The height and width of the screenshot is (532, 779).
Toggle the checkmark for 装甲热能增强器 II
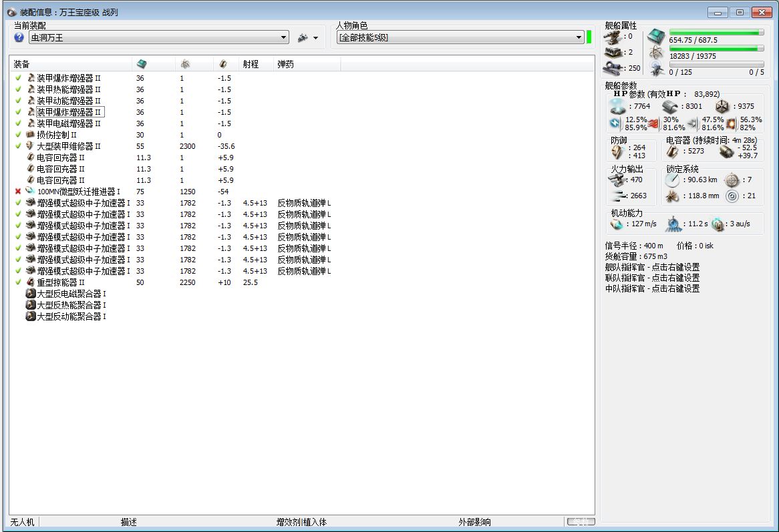(x=18, y=89)
